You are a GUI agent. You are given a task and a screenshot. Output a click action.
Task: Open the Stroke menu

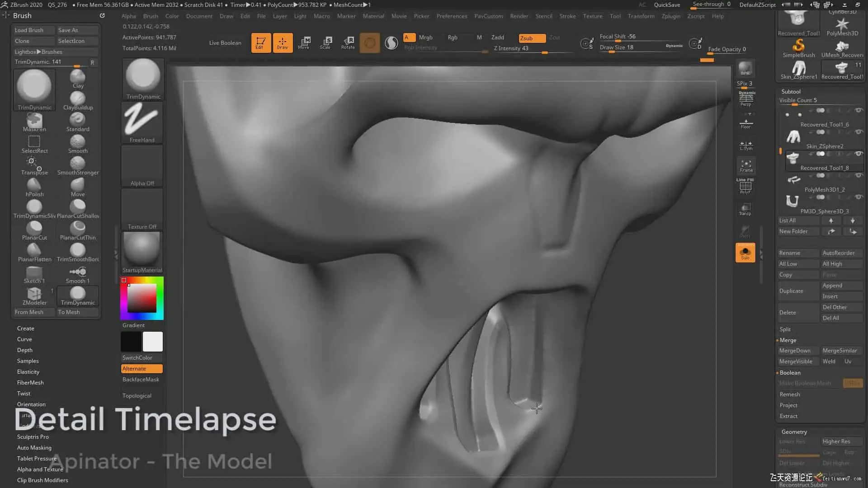[567, 16]
